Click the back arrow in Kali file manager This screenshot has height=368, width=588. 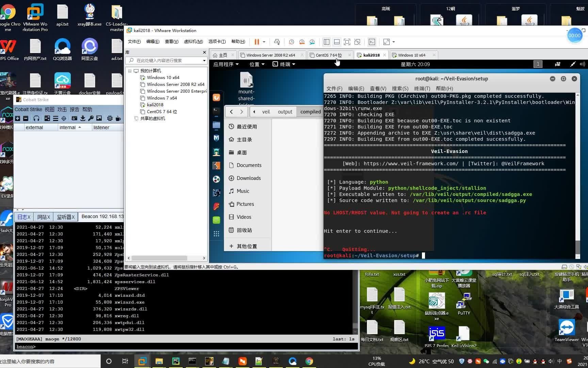pyautogui.click(x=231, y=112)
